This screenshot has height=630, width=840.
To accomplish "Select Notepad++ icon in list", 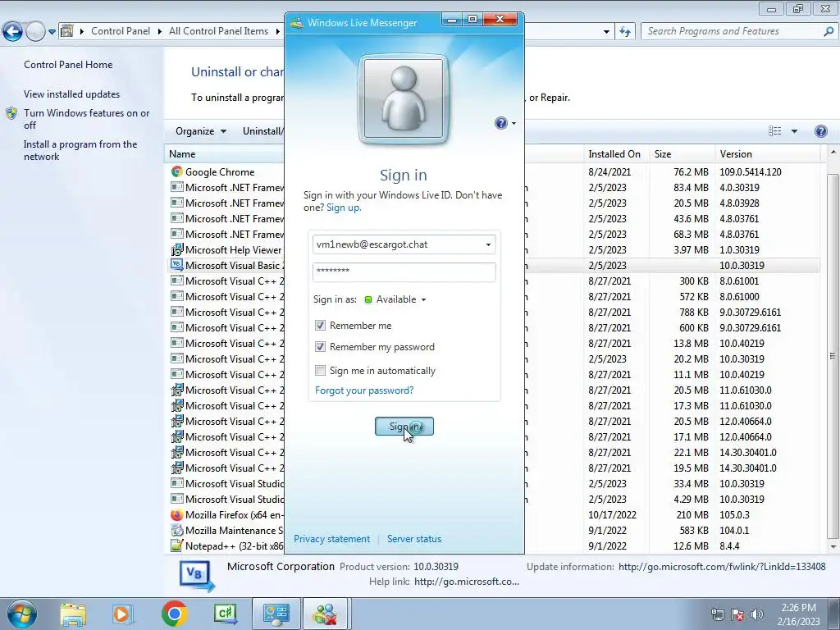I will click(x=177, y=546).
